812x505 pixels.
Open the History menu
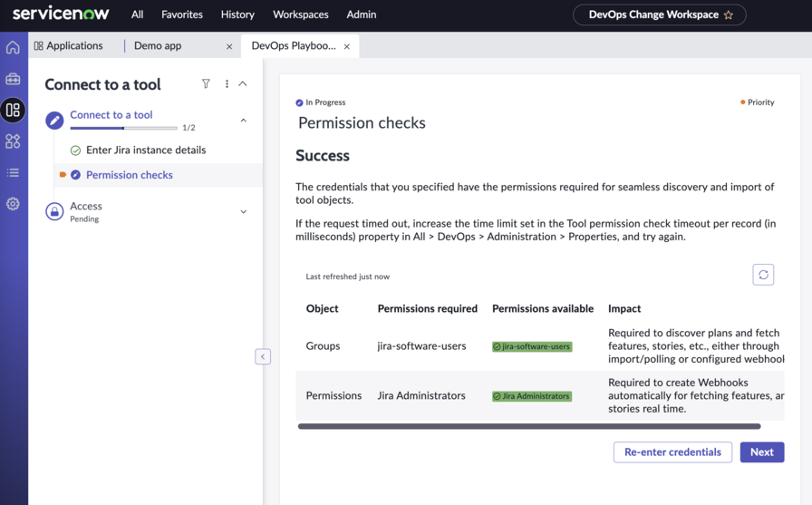237,15
